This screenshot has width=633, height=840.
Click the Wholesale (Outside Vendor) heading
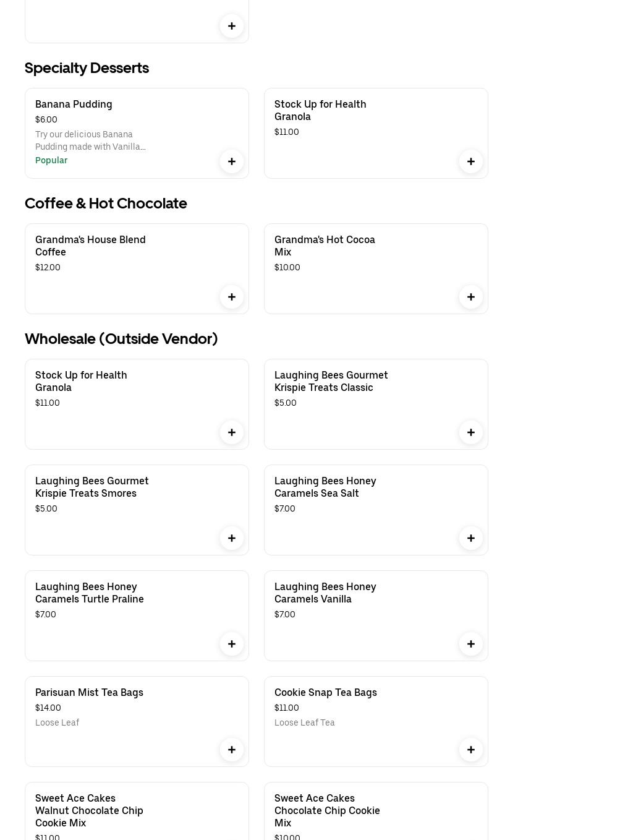(121, 338)
